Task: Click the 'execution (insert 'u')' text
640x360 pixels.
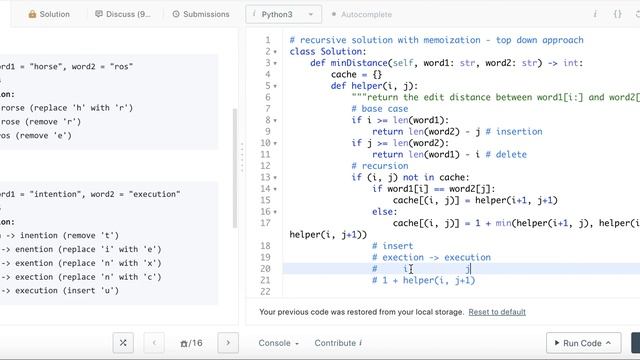Action: pyautogui.click(x=67, y=291)
